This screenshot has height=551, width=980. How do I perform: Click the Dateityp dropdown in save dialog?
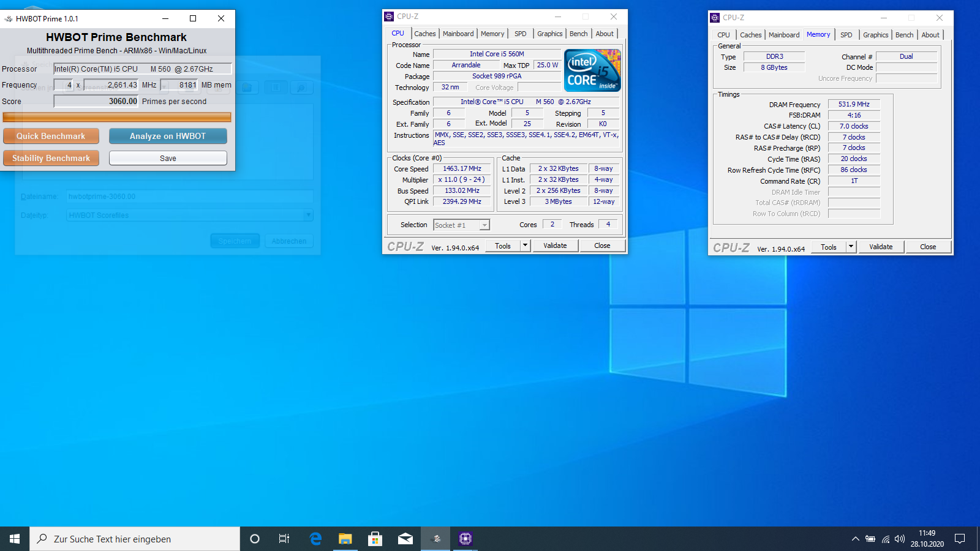tap(190, 215)
